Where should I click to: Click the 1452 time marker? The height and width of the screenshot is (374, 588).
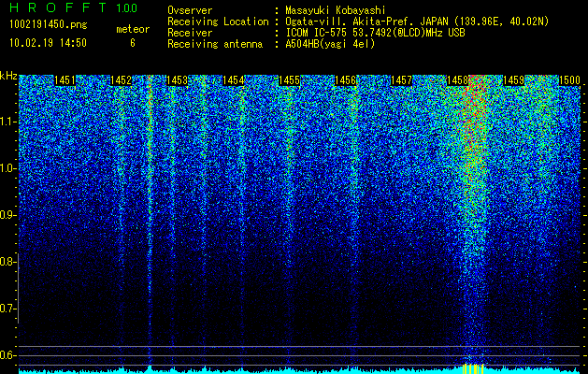(x=121, y=80)
